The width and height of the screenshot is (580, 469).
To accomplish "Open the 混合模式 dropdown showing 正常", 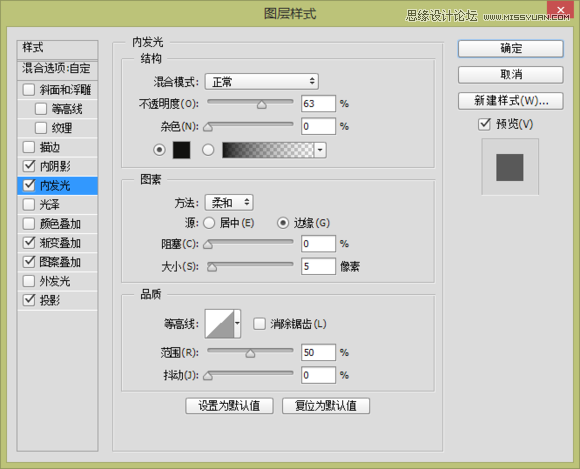I will click(x=262, y=82).
